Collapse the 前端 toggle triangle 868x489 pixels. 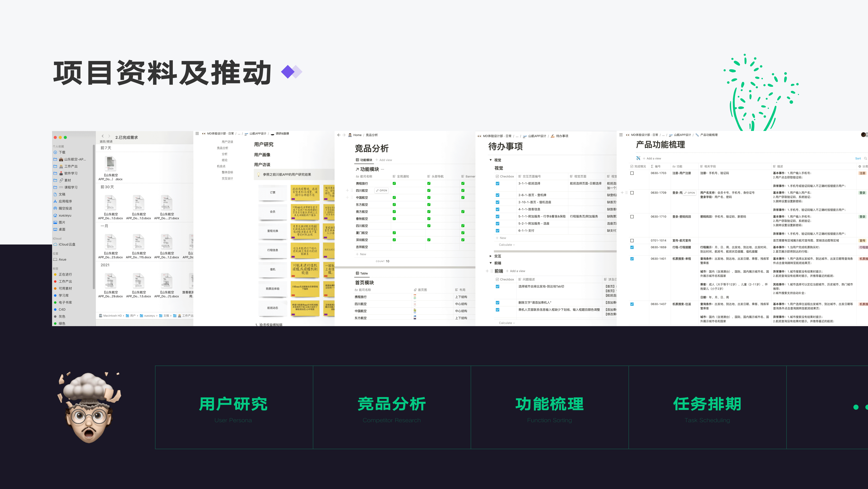click(x=490, y=263)
